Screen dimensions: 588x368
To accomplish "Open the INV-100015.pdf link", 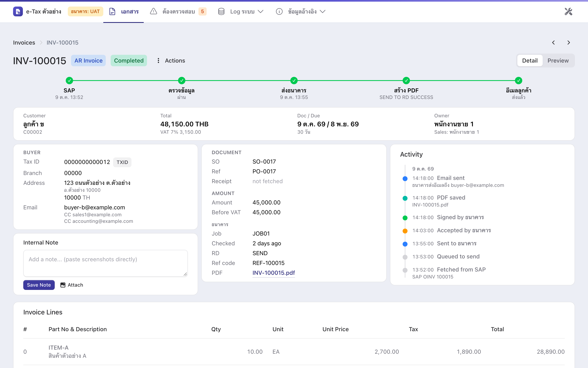I will pyautogui.click(x=274, y=273).
